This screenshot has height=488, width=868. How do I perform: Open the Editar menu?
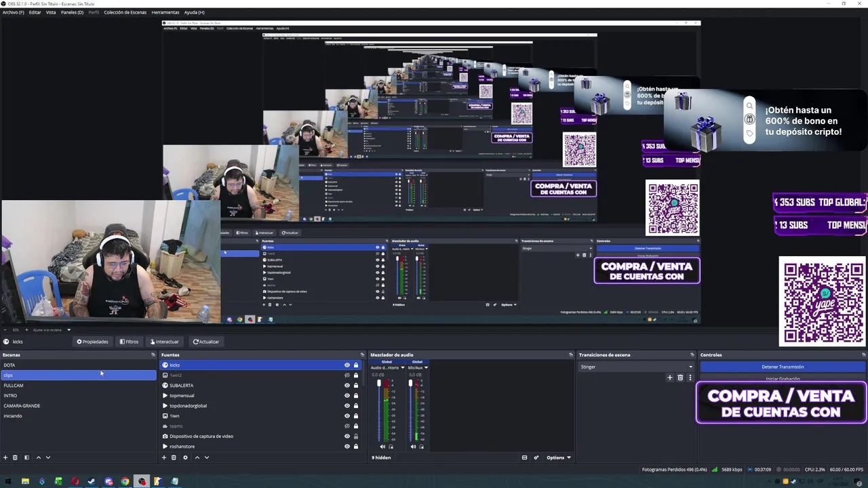click(x=35, y=12)
